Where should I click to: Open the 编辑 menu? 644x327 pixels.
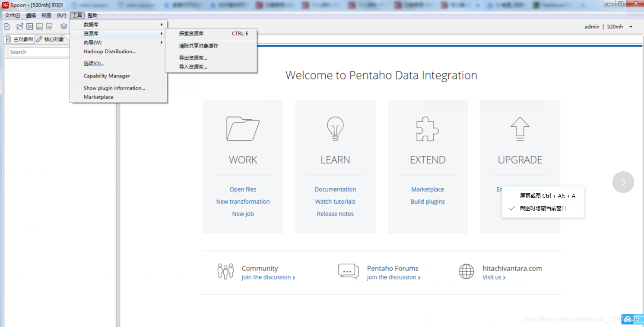pyautogui.click(x=31, y=15)
